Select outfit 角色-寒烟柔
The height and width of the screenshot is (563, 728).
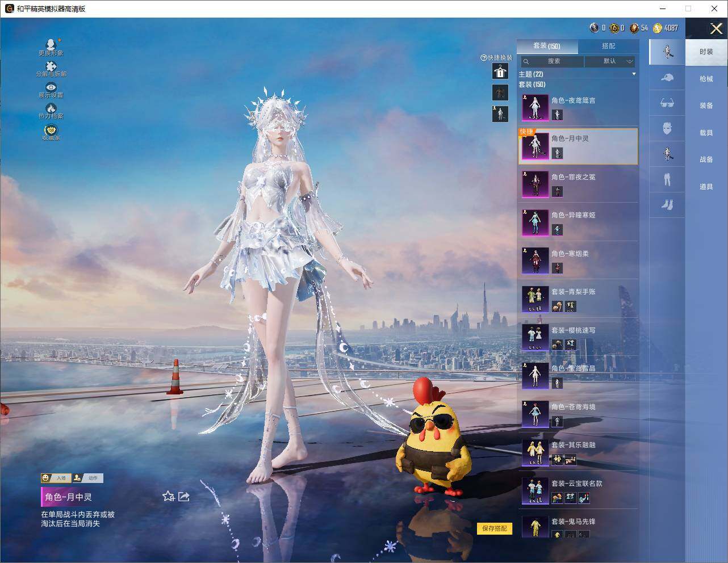[x=578, y=261]
